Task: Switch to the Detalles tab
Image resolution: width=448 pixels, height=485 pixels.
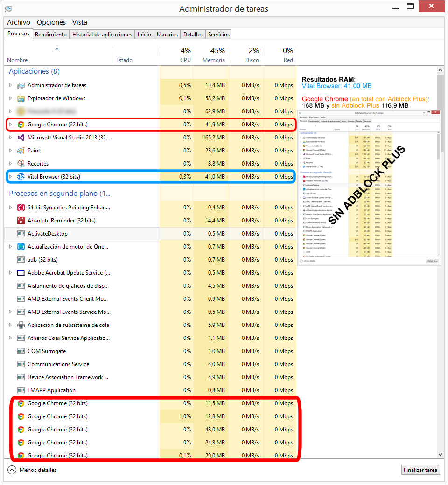Action: coord(193,35)
